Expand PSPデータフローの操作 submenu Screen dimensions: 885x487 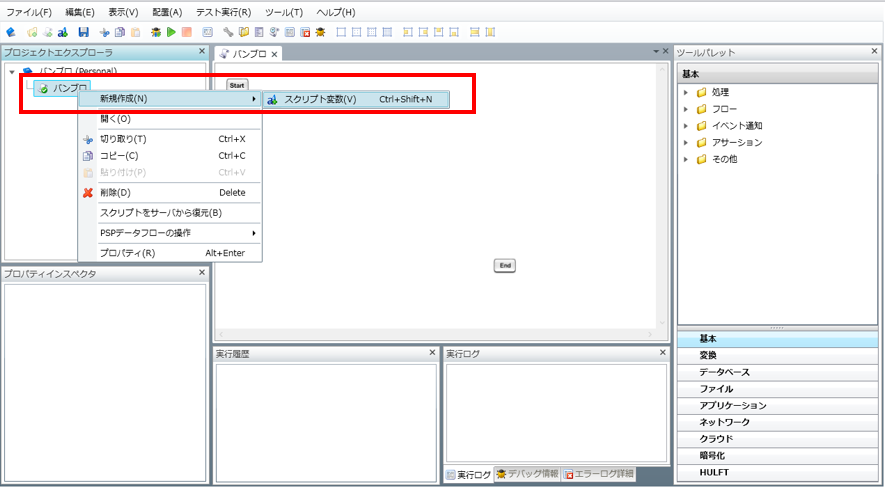coord(145,233)
